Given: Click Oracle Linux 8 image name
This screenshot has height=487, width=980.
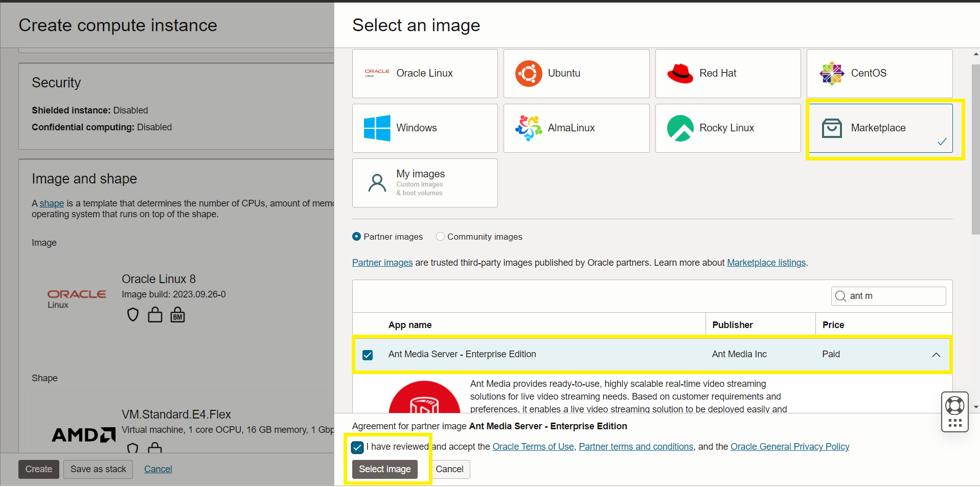Looking at the screenshot, I should point(158,279).
